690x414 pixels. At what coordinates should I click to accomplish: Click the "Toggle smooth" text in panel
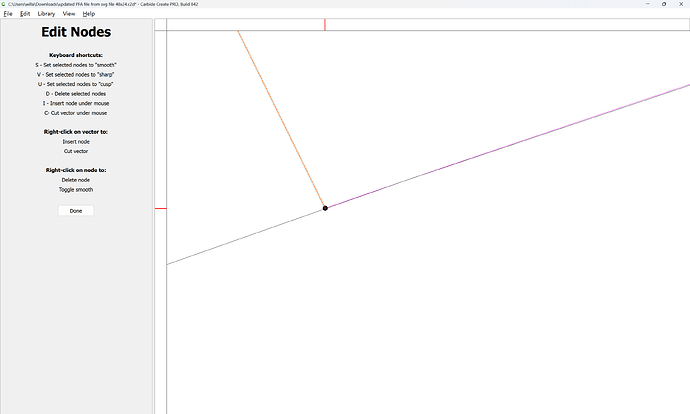pos(76,189)
